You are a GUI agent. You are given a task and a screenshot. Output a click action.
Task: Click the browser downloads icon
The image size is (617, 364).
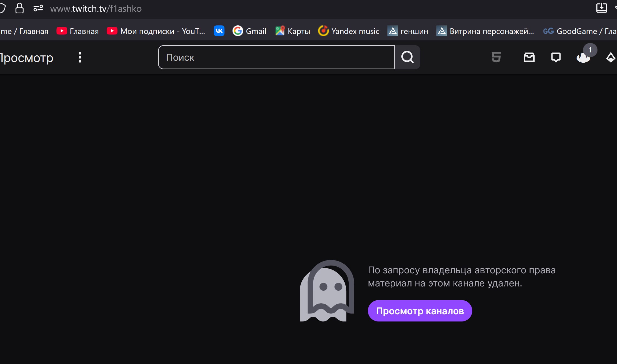coord(601,8)
